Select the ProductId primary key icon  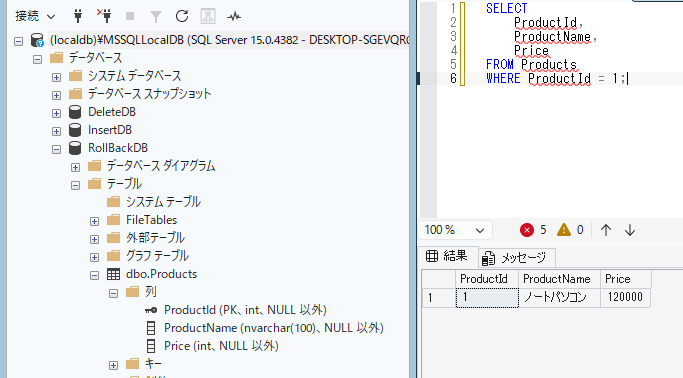(151, 310)
